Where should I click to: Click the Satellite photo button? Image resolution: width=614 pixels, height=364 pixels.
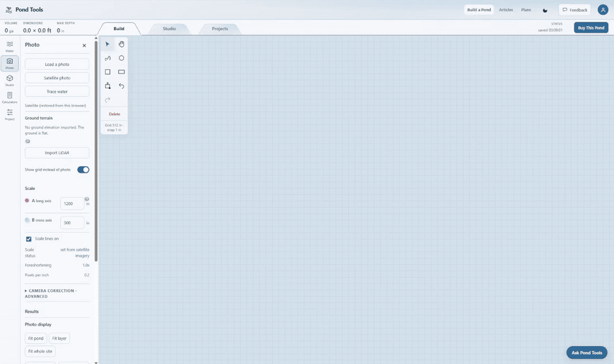(x=57, y=78)
